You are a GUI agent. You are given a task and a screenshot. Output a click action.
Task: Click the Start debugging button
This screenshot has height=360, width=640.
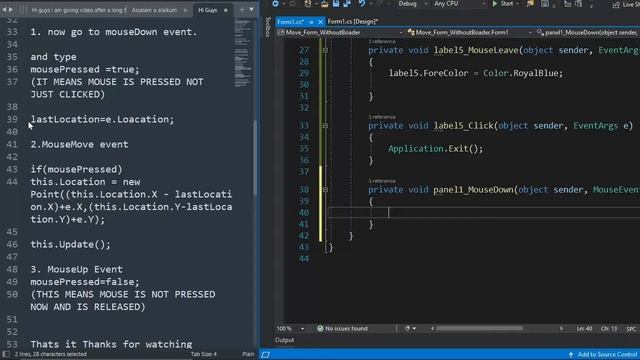click(504, 4)
